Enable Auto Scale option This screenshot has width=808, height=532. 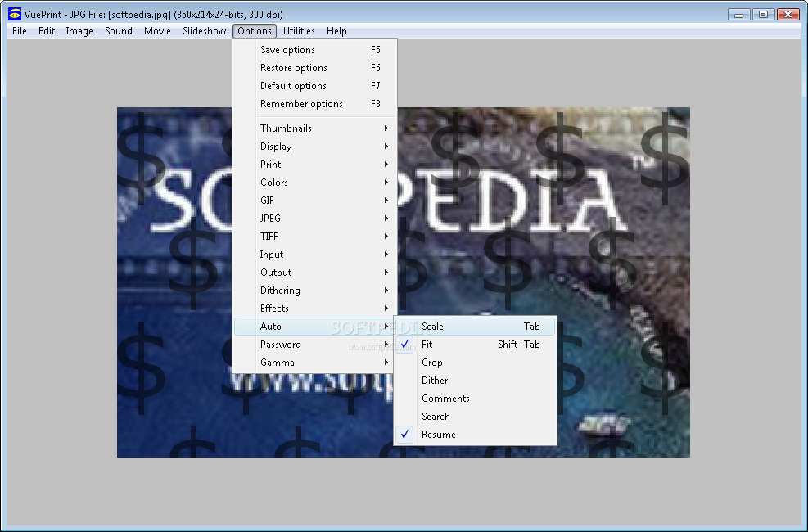pyautogui.click(x=475, y=327)
